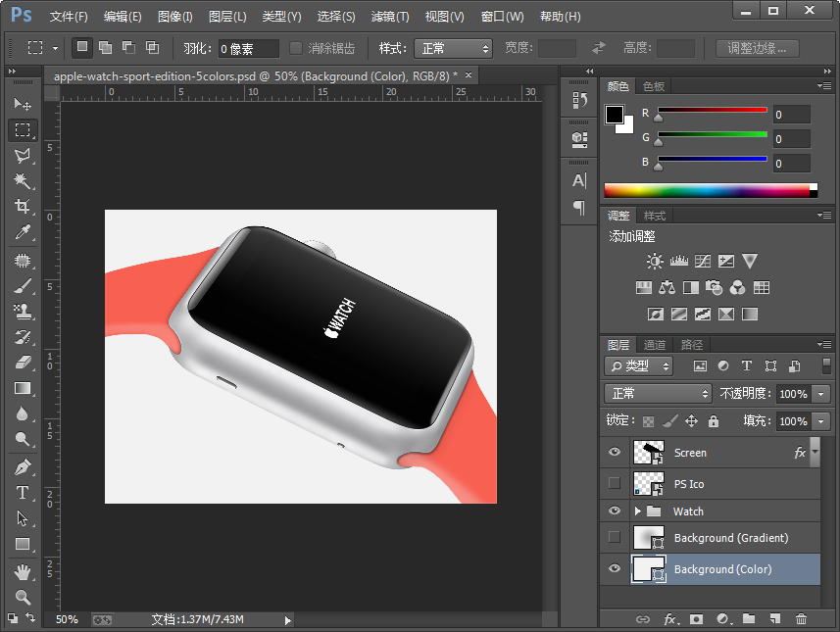Open the fill slider dropdown arrow
Viewport: 840px width, 632px height.
click(x=820, y=421)
